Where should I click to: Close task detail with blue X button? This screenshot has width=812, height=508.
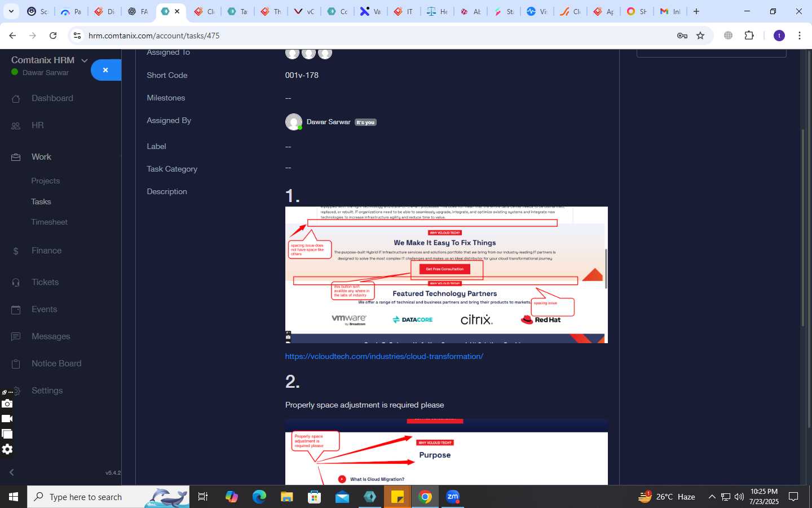tap(105, 70)
